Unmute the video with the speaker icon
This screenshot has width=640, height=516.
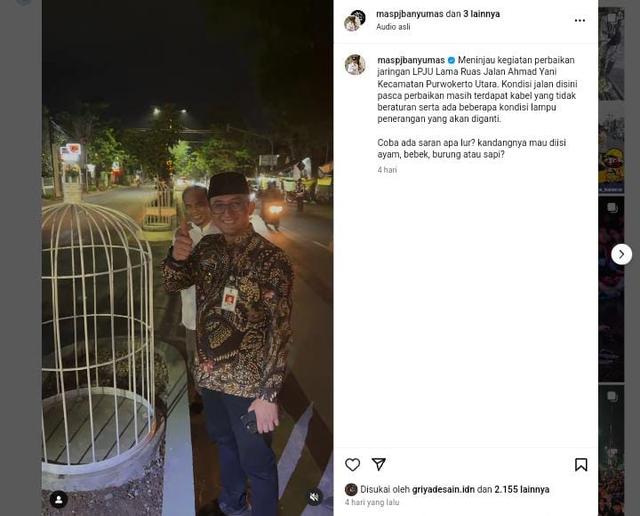314,497
